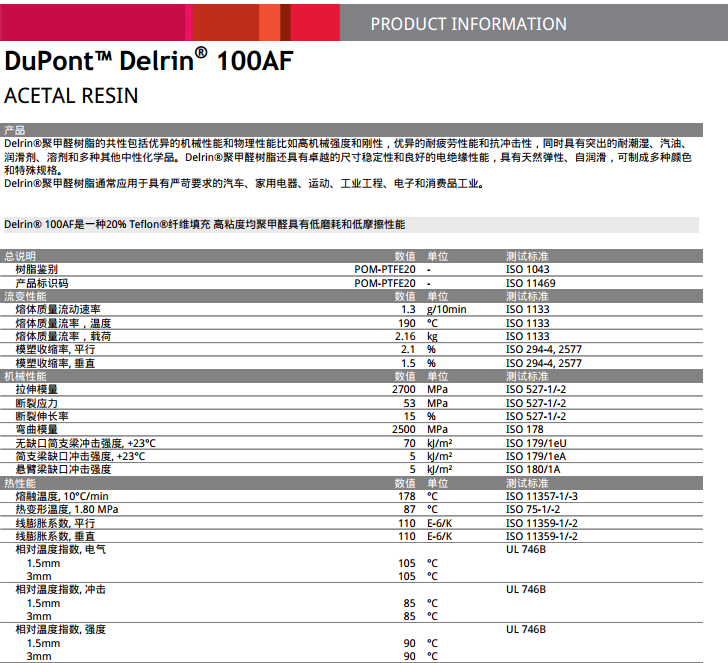Click the 1.5mm entry under 相对温度指数, 冲击

43,603
